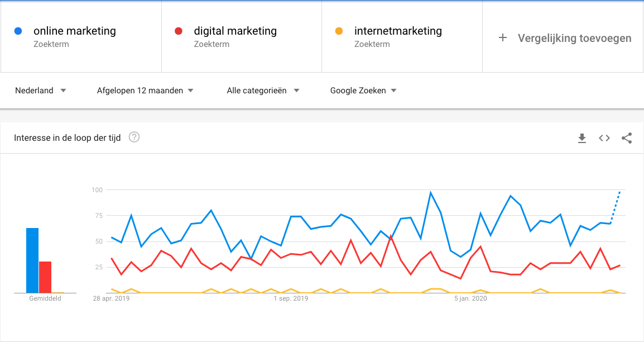Share the interest over time chart

627,138
